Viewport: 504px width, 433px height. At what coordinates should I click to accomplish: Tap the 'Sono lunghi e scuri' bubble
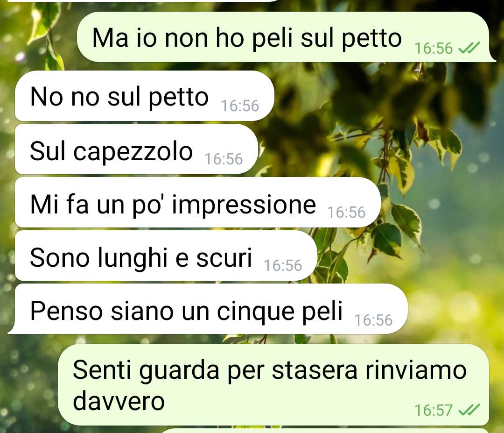click(x=166, y=256)
